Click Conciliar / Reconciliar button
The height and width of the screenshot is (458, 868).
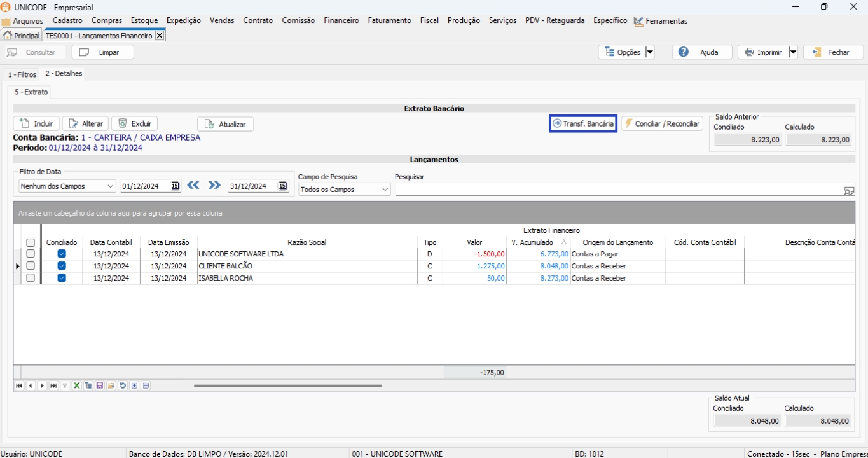(x=662, y=124)
